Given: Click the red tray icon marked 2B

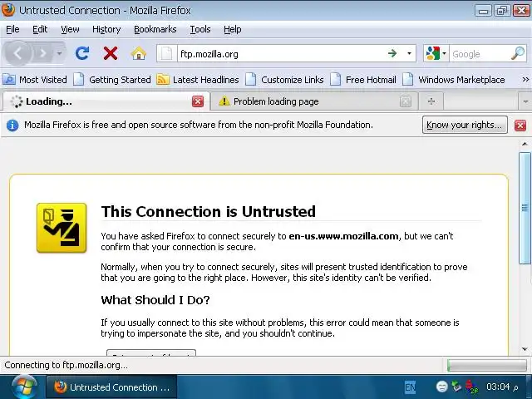Looking at the screenshot, I should click(x=471, y=387).
